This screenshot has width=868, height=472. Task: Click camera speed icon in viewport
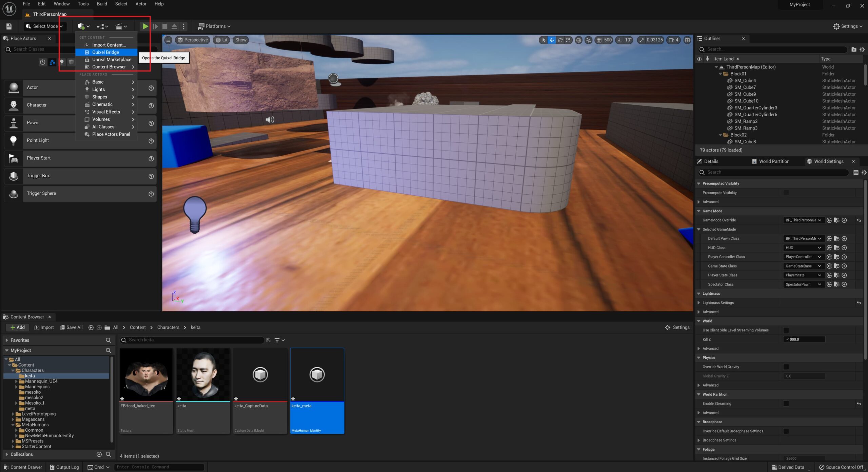(x=671, y=40)
